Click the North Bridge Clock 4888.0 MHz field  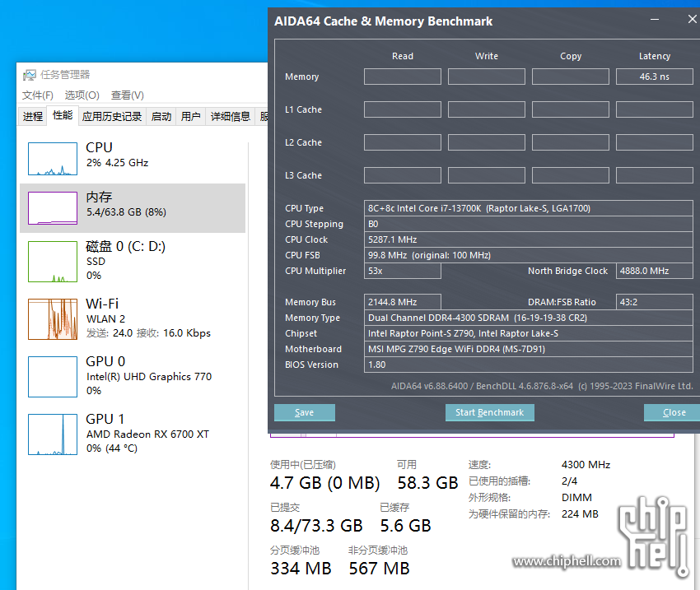[x=655, y=271]
